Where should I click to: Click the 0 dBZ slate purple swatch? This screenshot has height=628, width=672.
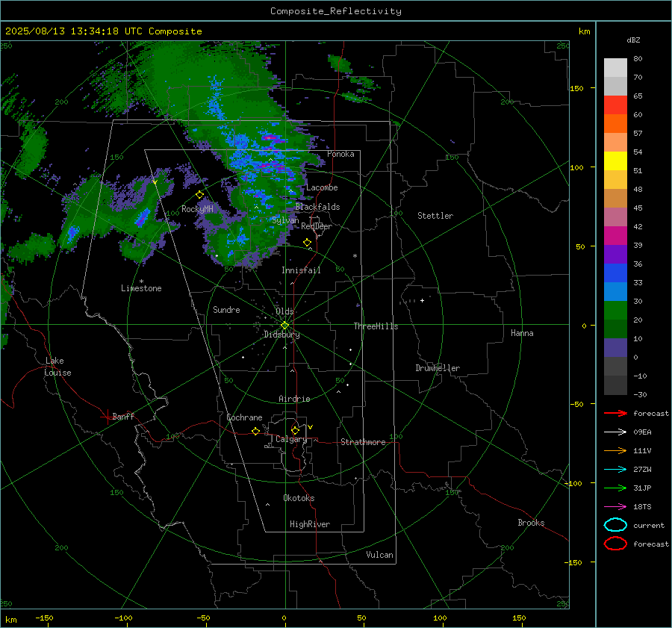coord(615,347)
